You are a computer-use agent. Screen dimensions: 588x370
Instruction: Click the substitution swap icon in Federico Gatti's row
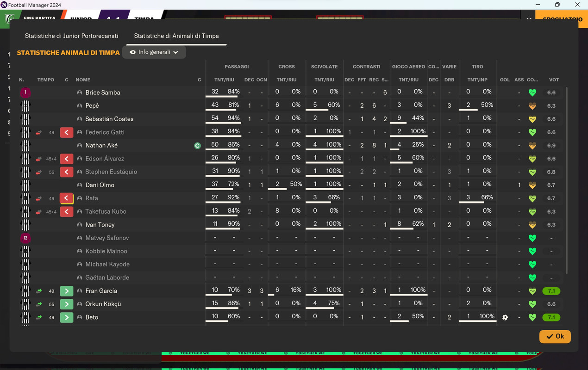[x=39, y=133]
